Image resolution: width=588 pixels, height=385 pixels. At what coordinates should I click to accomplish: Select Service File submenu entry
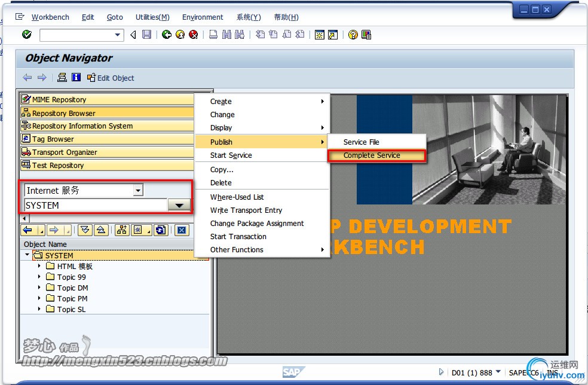(377, 142)
